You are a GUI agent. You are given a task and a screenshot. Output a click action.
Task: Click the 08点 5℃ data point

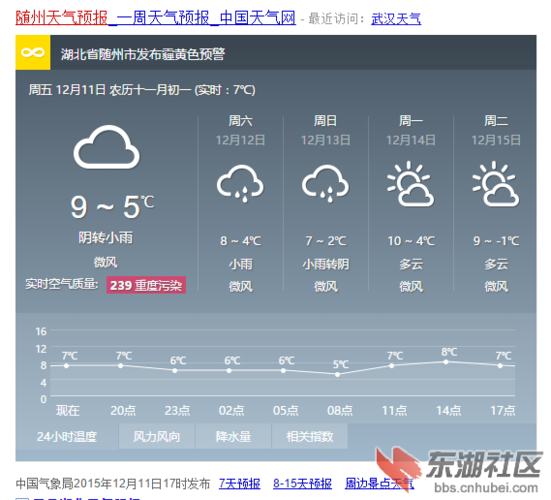[x=337, y=375]
